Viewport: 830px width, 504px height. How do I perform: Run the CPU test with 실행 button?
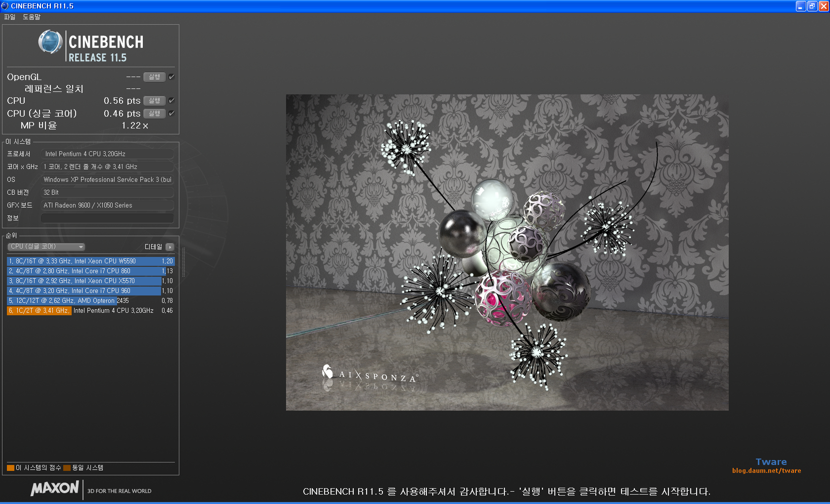[154, 101]
